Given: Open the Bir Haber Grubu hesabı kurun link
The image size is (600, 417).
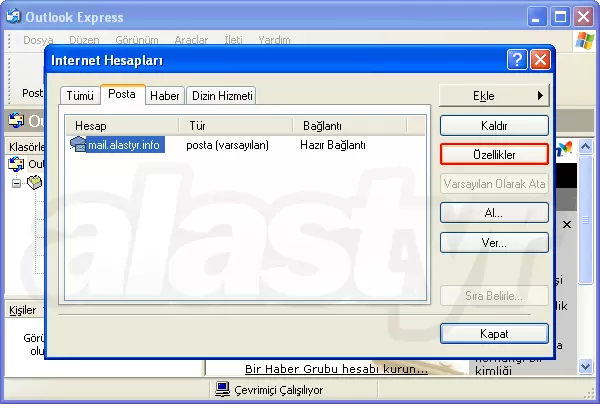Looking at the screenshot, I should [336, 369].
